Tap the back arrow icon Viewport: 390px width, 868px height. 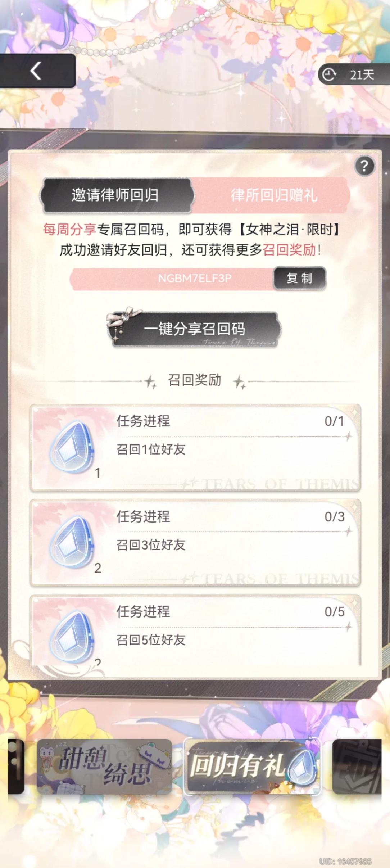click(36, 71)
